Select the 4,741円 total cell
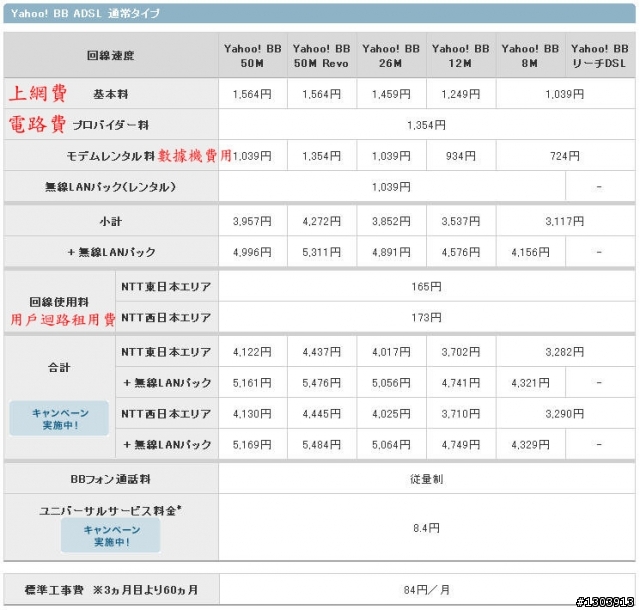640x610 pixels. pos(461,383)
